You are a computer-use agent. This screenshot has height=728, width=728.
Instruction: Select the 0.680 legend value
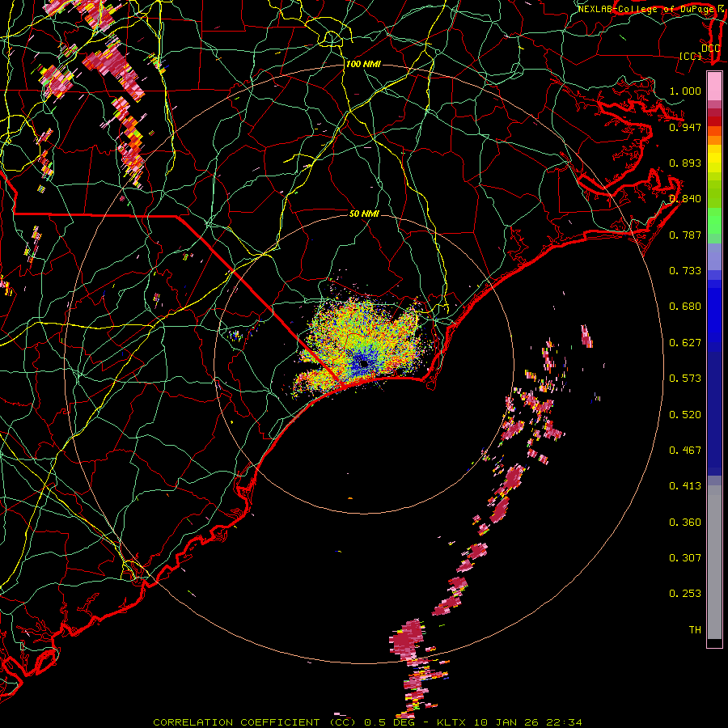coord(685,307)
